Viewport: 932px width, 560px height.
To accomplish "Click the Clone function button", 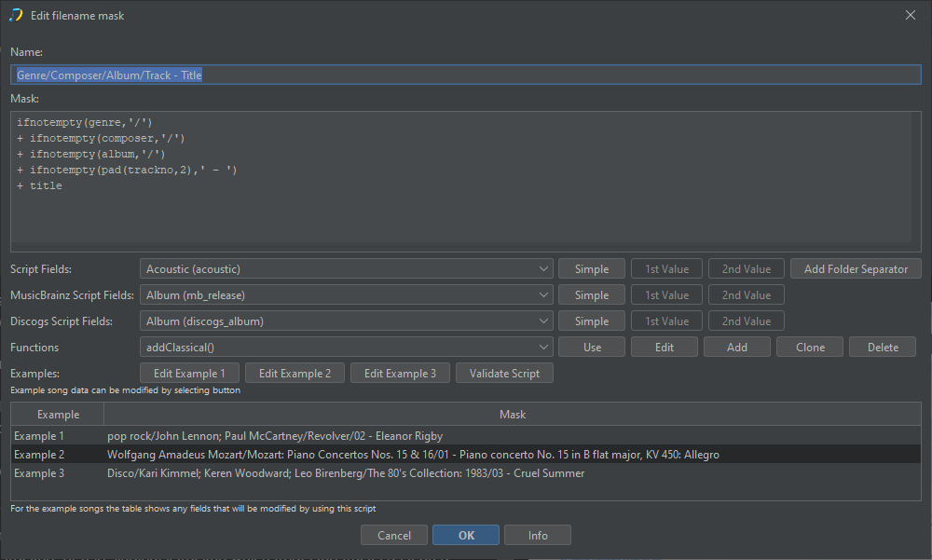I will tap(810, 348).
